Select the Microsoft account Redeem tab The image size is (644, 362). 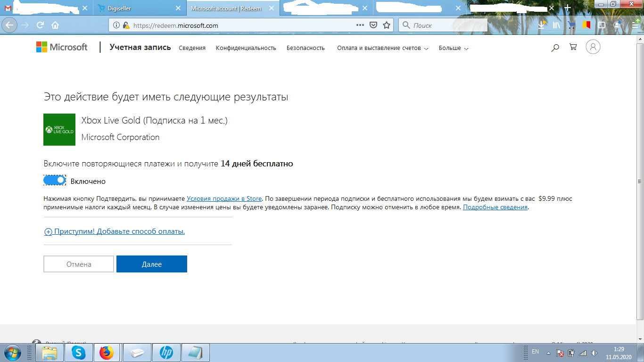coord(233,8)
